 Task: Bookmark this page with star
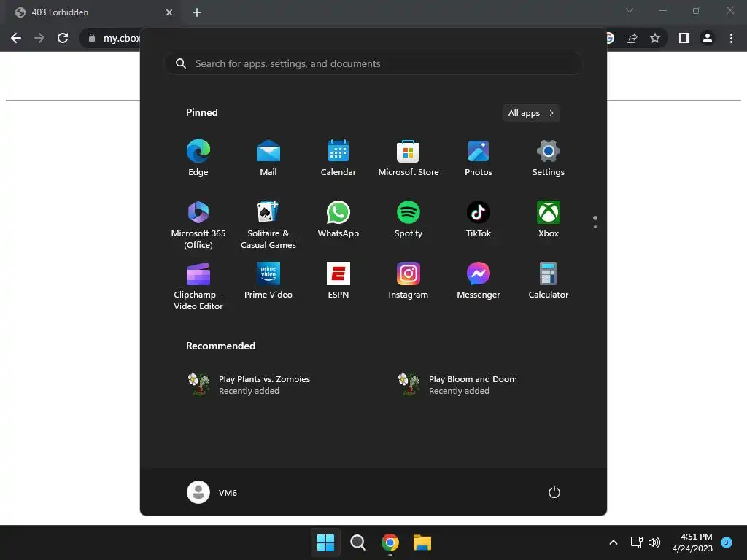(655, 38)
